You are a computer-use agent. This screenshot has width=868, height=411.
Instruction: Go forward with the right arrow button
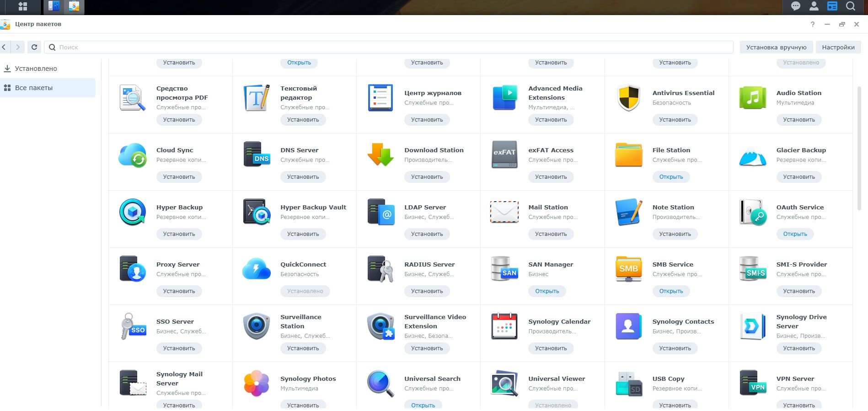coord(18,47)
